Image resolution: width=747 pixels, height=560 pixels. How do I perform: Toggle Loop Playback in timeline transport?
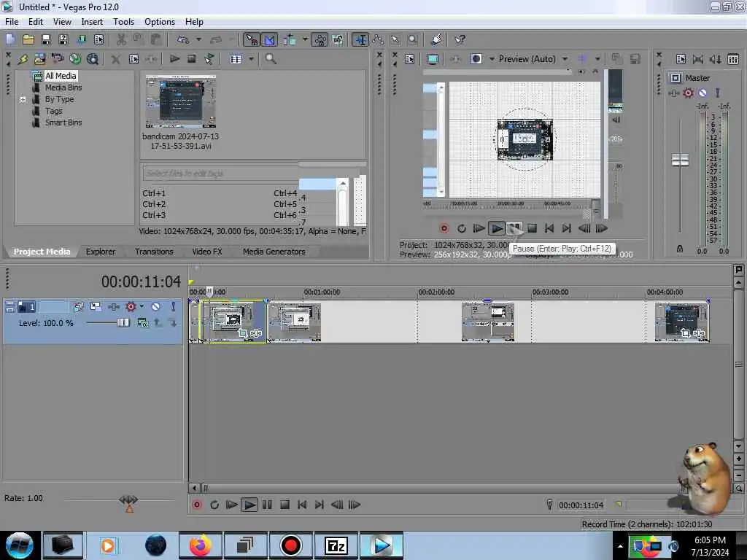[x=214, y=505]
